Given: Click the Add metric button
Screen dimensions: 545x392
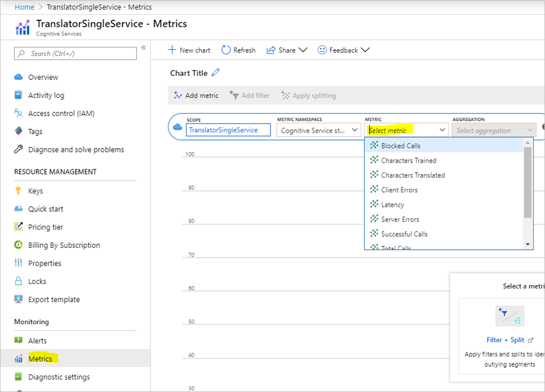Looking at the screenshot, I should (x=196, y=95).
